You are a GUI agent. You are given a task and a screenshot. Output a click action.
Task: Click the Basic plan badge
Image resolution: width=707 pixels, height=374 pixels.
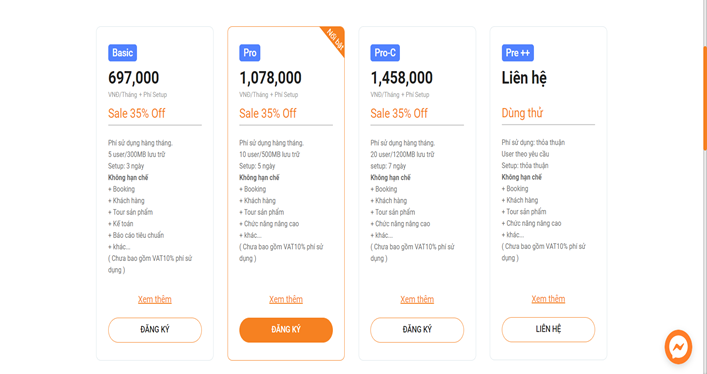click(122, 53)
